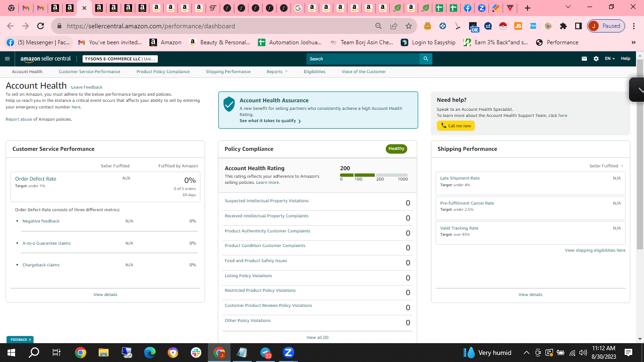Image resolution: width=644 pixels, height=362 pixels.
Task: Open Microsoft Edge from the taskbar
Action: pos(150,353)
